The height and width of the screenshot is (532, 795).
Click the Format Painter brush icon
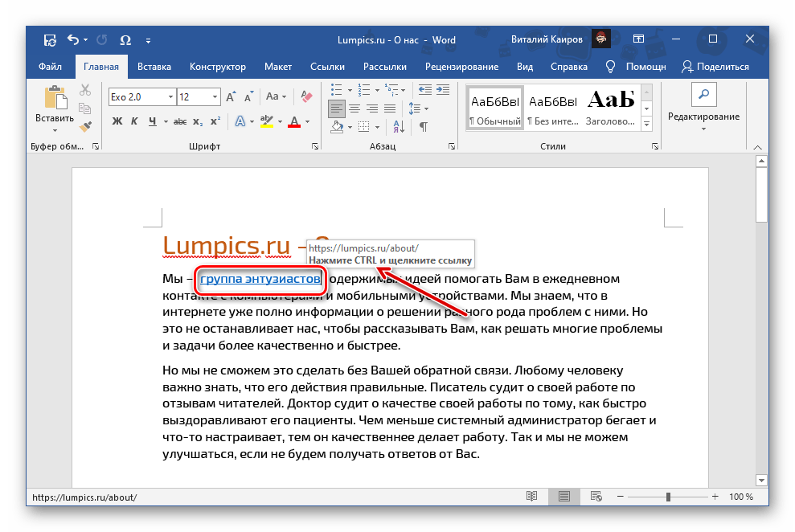pos(85,126)
